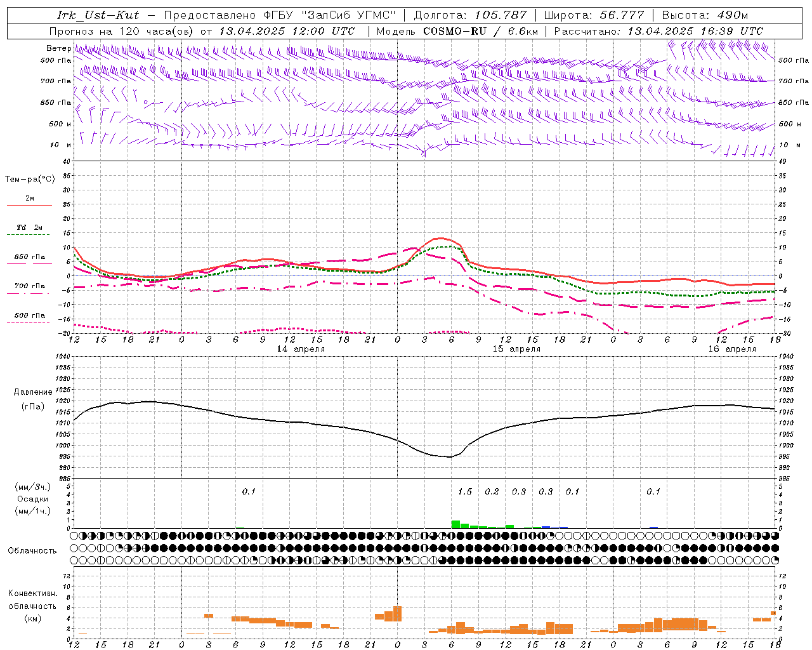Click the 'Тем-ра(°C)' temperature axis label
The height and width of the screenshot is (650, 812).
pos(30,180)
